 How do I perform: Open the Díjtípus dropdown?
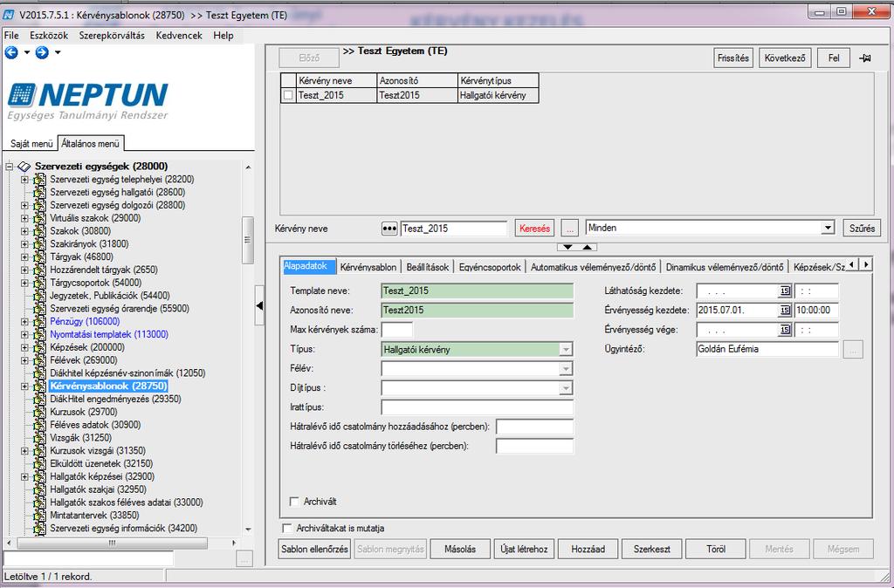coord(566,388)
